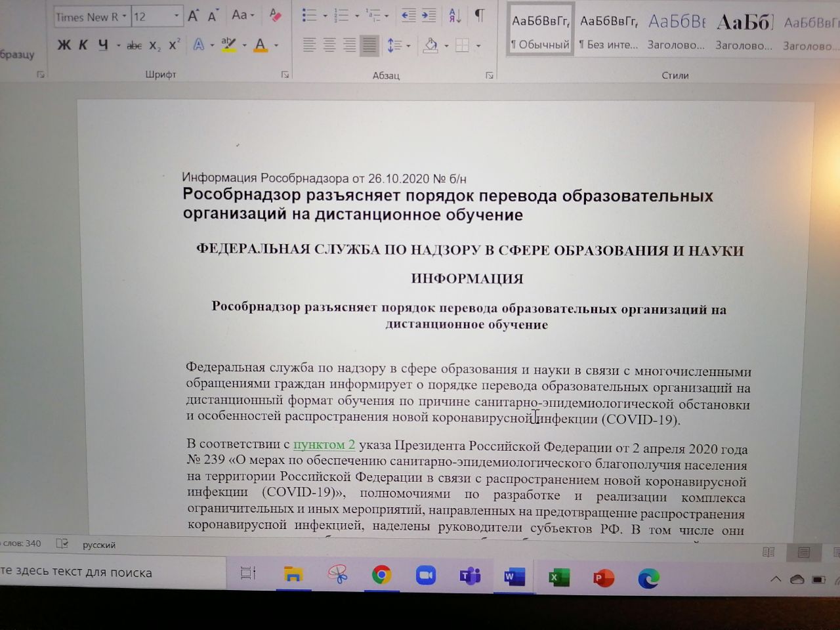Apply text effects with the outlined A icon
Image resolution: width=840 pixels, height=630 pixels.
tap(198, 45)
